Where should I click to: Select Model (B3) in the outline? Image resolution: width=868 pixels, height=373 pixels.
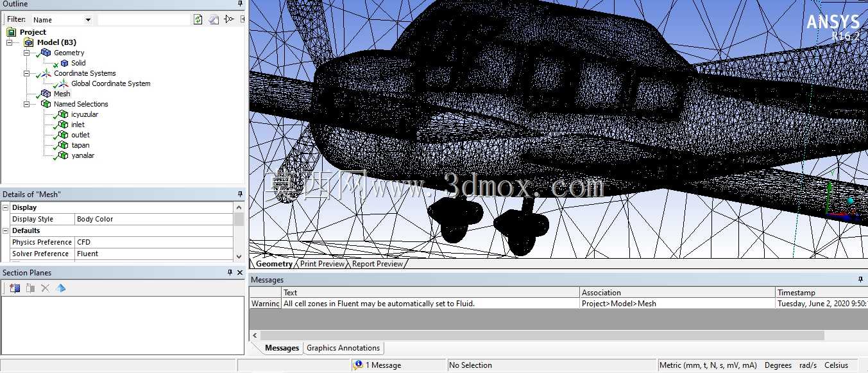56,42
